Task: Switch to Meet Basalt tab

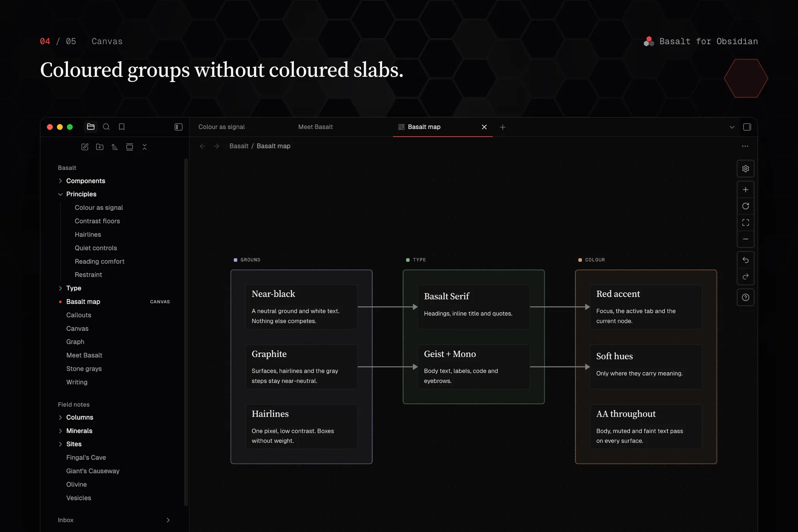Action: pyautogui.click(x=315, y=127)
